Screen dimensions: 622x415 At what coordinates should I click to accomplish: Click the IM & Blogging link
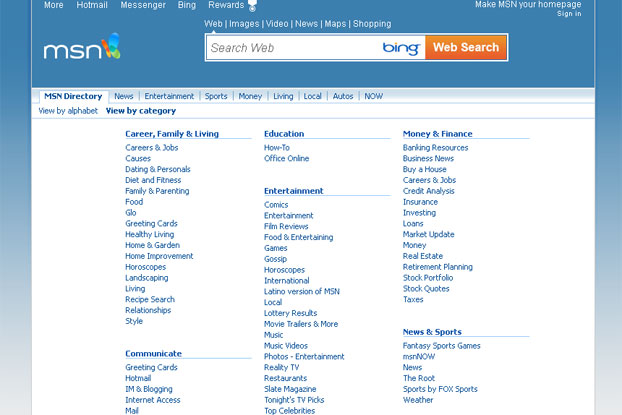coord(149,389)
